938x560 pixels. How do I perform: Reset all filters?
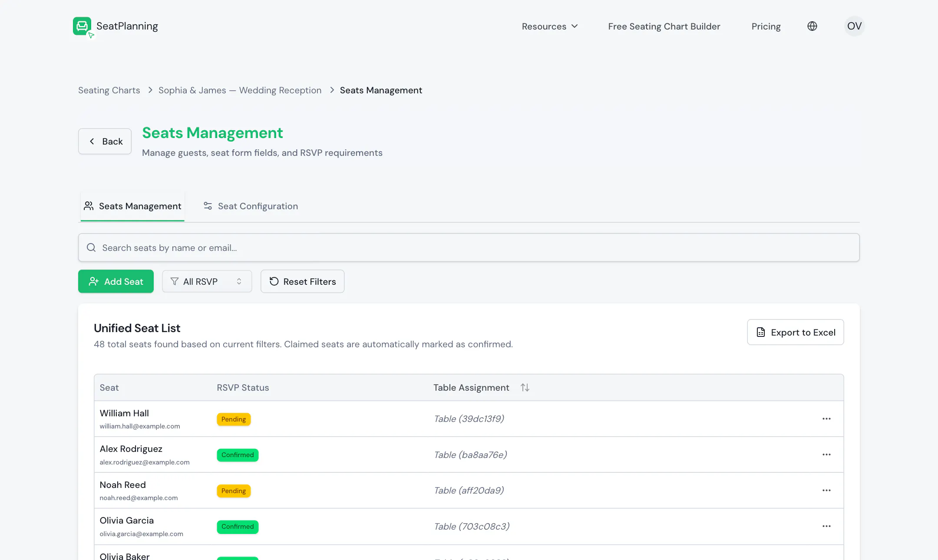tap(302, 281)
